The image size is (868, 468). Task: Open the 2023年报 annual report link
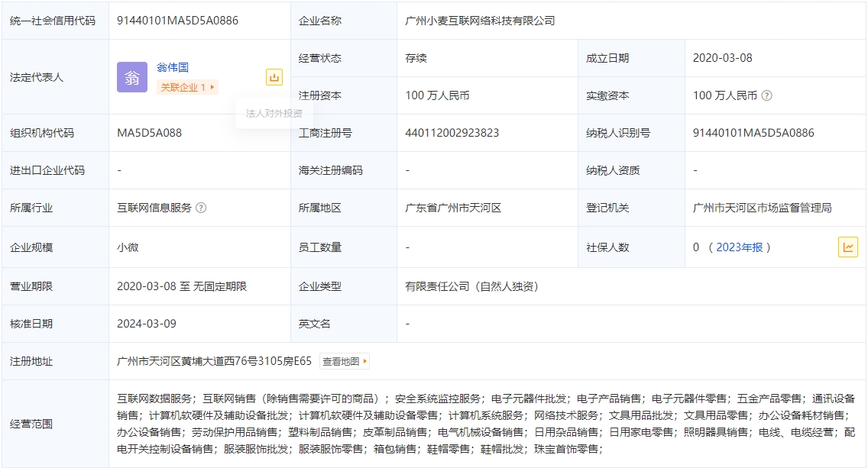pos(739,247)
